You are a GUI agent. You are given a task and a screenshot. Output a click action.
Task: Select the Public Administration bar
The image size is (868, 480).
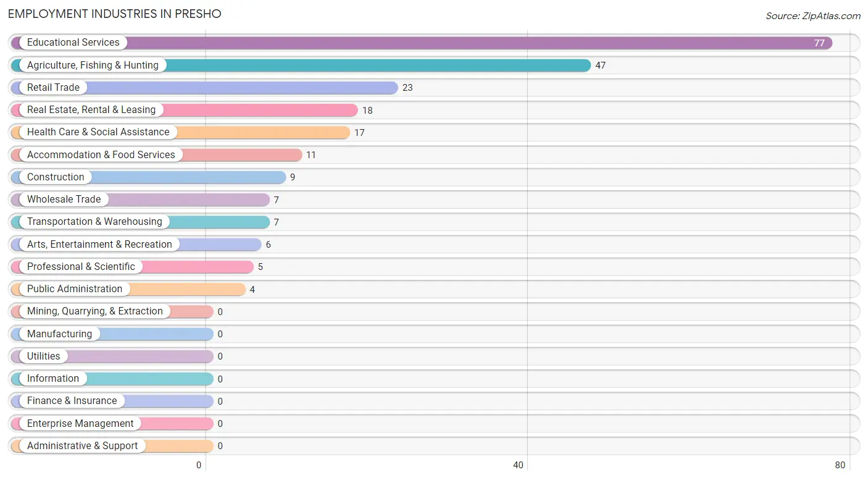click(128, 289)
